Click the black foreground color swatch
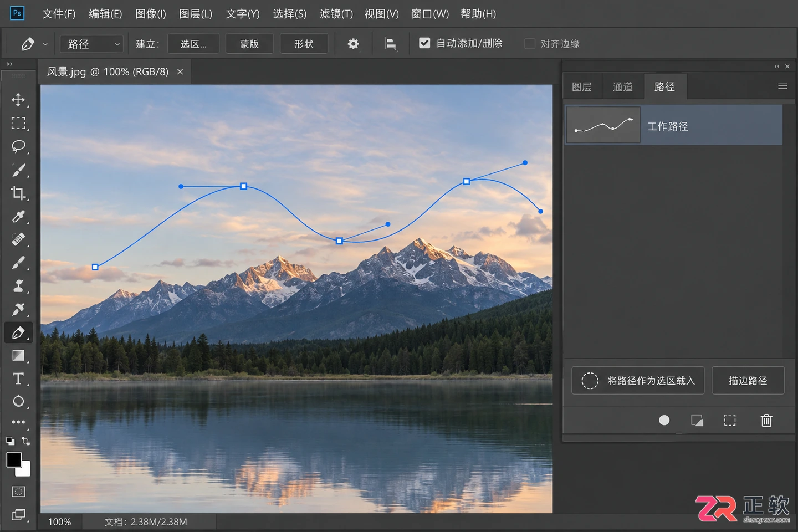Screen dimensions: 798x532 coord(13,459)
